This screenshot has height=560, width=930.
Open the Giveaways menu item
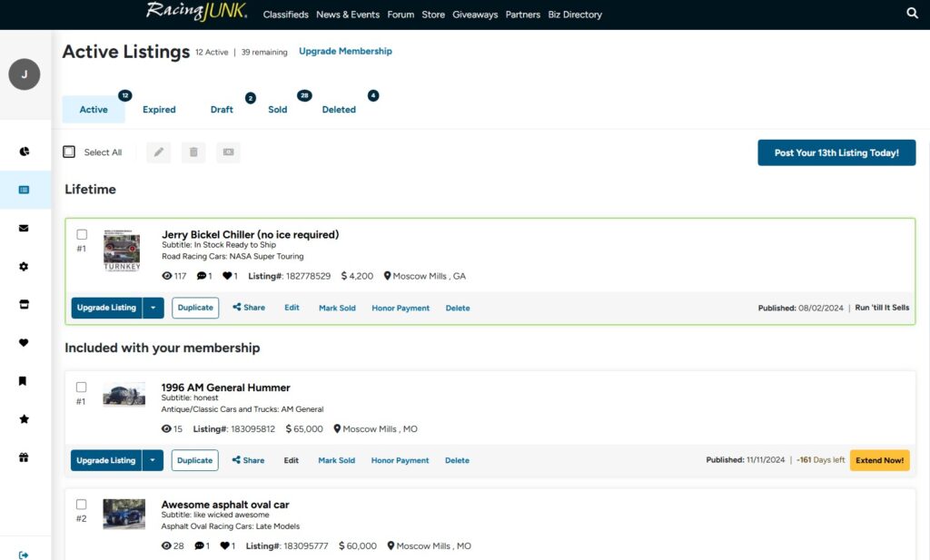point(475,15)
